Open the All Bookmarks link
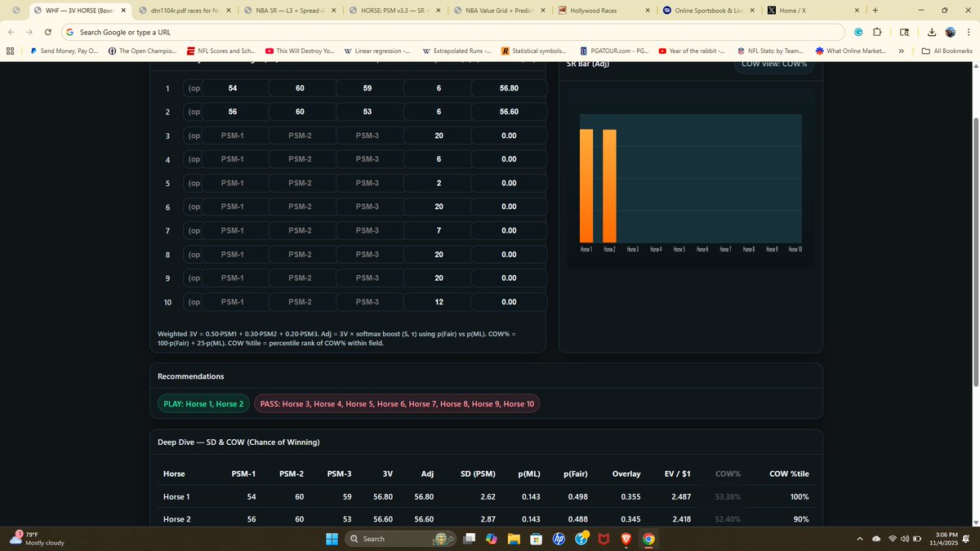The height and width of the screenshot is (551, 980). coord(947,51)
